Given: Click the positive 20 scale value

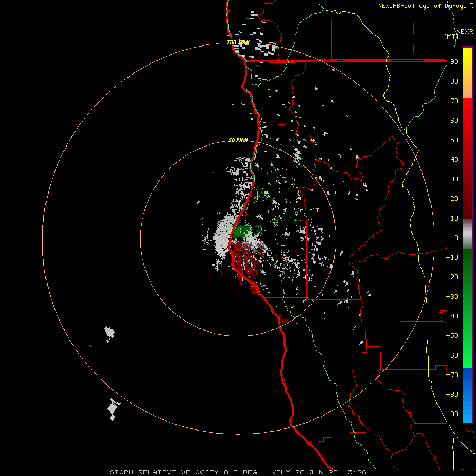Looking at the screenshot, I should tap(454, 198).
